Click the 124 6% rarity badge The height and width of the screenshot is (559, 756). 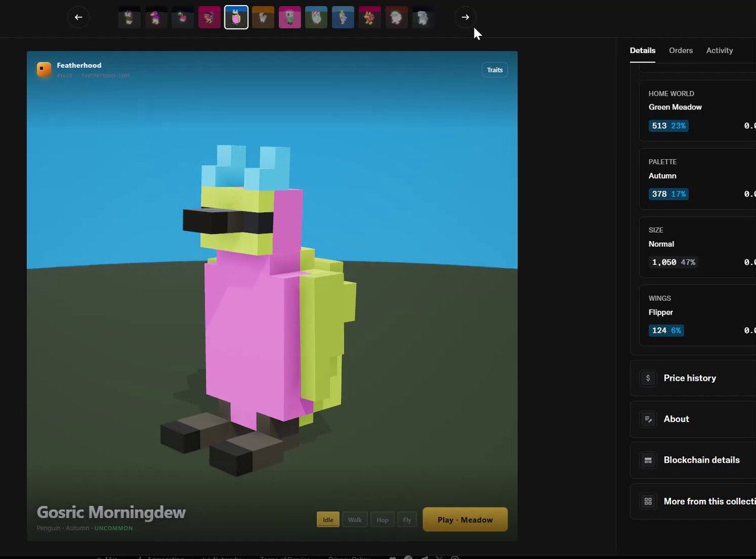pyautogui.click(x=666, y=330)
